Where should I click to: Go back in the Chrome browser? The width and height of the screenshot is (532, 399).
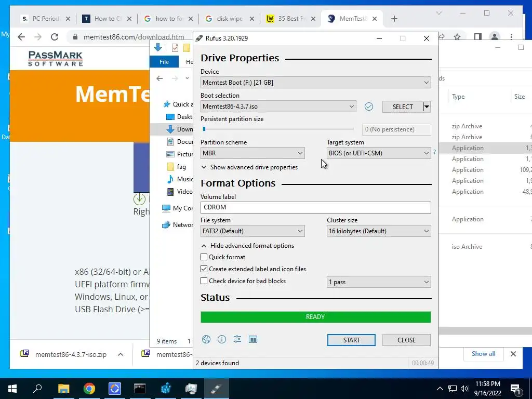21,37
